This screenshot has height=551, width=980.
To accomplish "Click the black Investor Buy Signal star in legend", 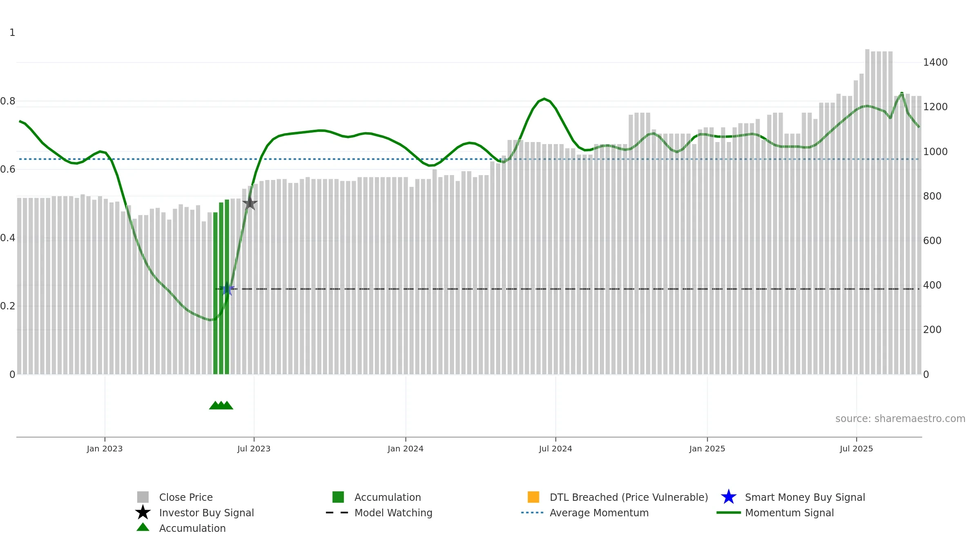I will 143,513.
